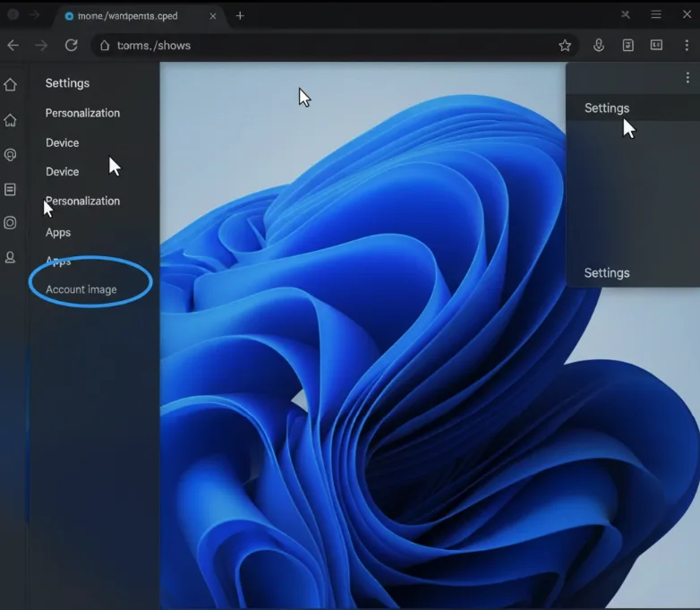Click the browser back arrow
The width and height of the screenshot is (700, 610).
[13, 46]
